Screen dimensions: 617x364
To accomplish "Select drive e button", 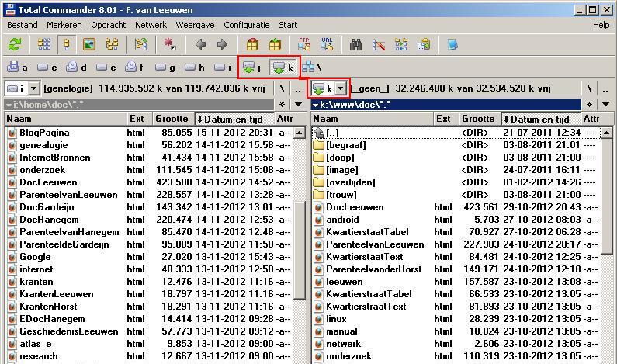I will pos(106,68).
